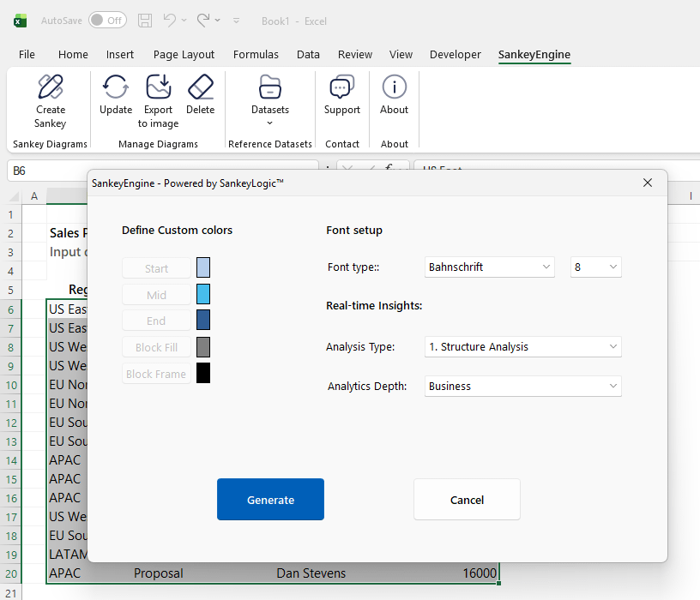Click the Excel app logo icon
Screen dimensions: 700x600
[20, 21]
